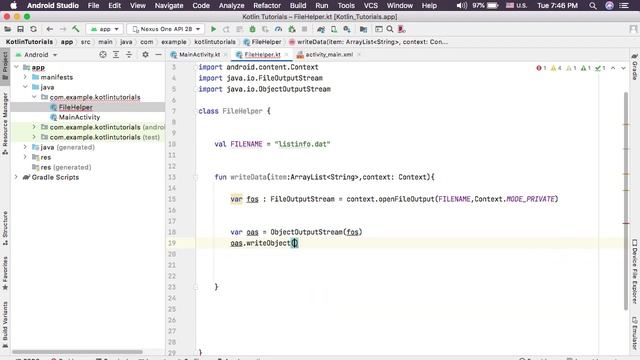Click the battery status in menu bar
This screenshot has height=360, width=640.
click(486, 5)
